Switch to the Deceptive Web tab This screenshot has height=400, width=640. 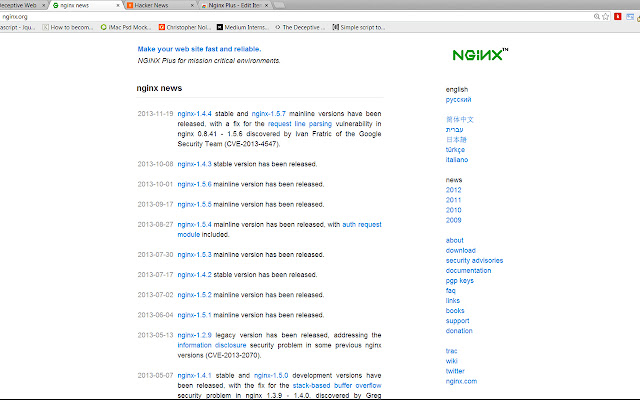[x=20, y=5]
